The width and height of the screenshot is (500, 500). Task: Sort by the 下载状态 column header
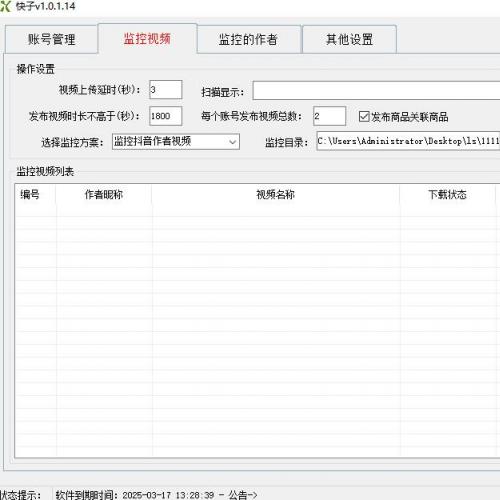tap(447, 194)
